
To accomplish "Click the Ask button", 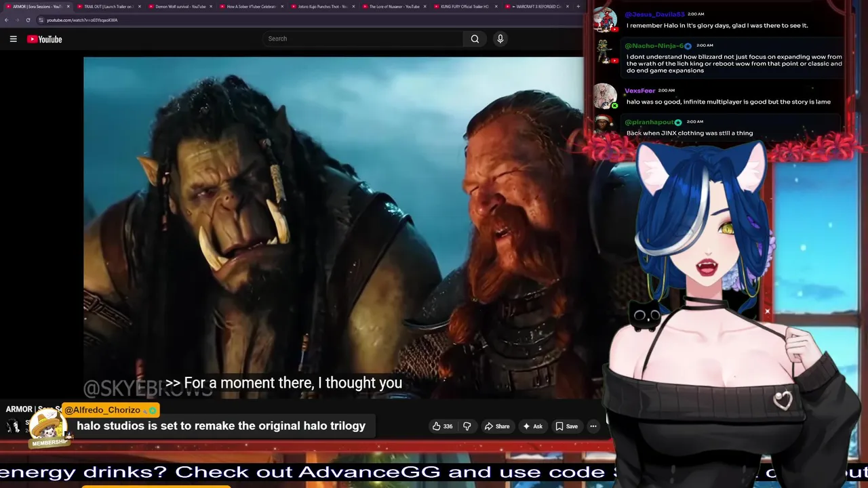I will pos(533,426).
